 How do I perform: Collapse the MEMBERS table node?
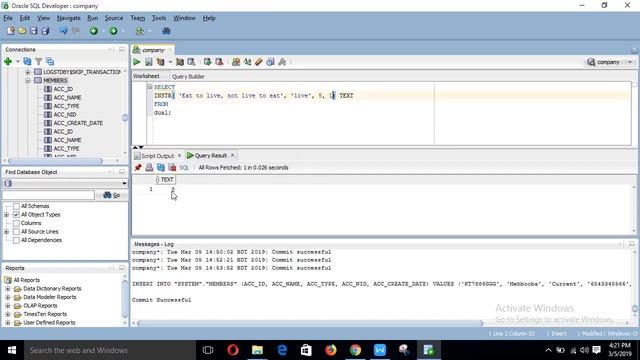(28, 80)
